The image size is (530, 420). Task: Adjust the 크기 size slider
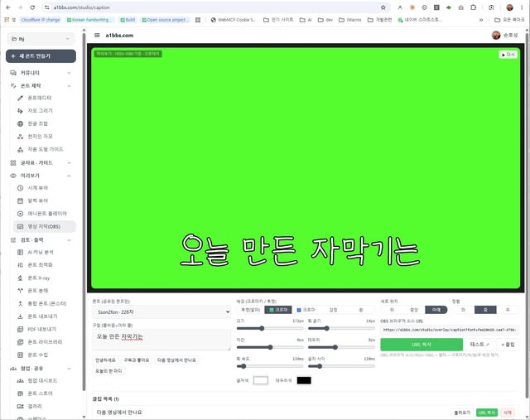[x=270, y=328]
